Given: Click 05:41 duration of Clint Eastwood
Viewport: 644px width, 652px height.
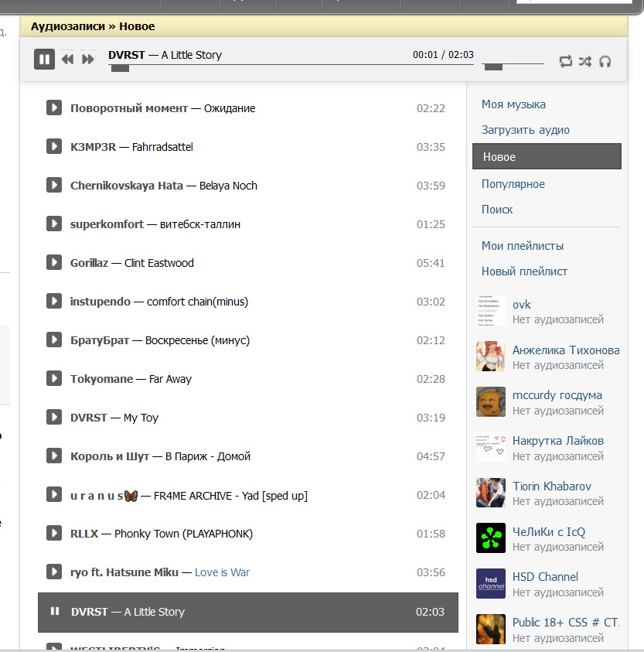Looking at the screenshot, I should tap(431, 263).
